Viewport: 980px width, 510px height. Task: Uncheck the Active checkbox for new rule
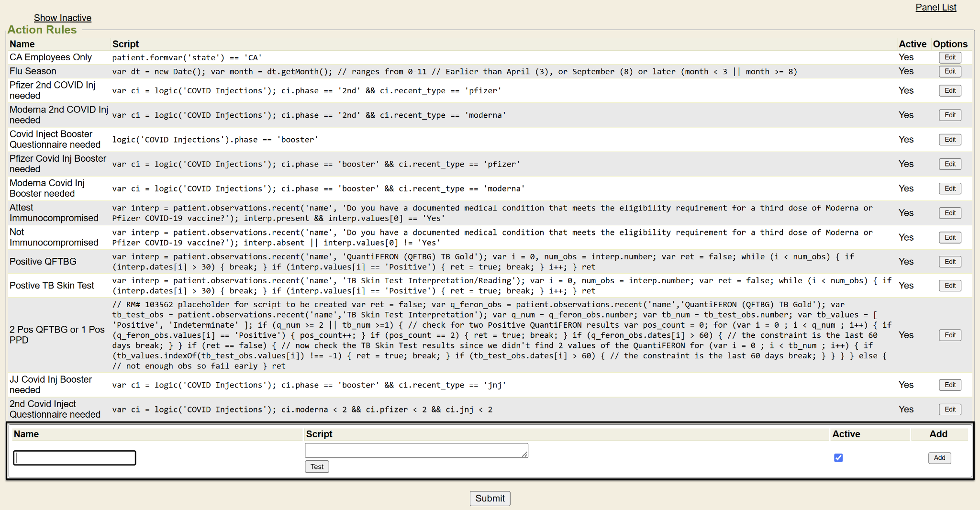tap(838, 458)
